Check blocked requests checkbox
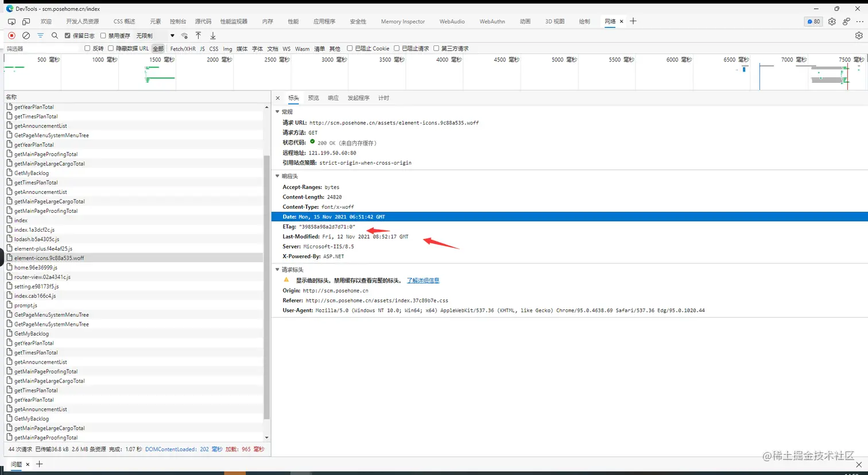 click(x=397, y=48)
